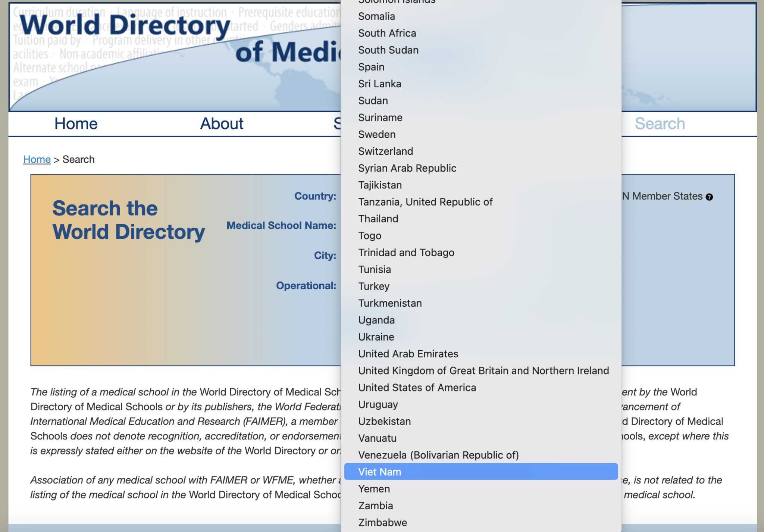Select Switzerland from the dropdown
This screenshot has width=764, height=532.
(x=481, y=151)
